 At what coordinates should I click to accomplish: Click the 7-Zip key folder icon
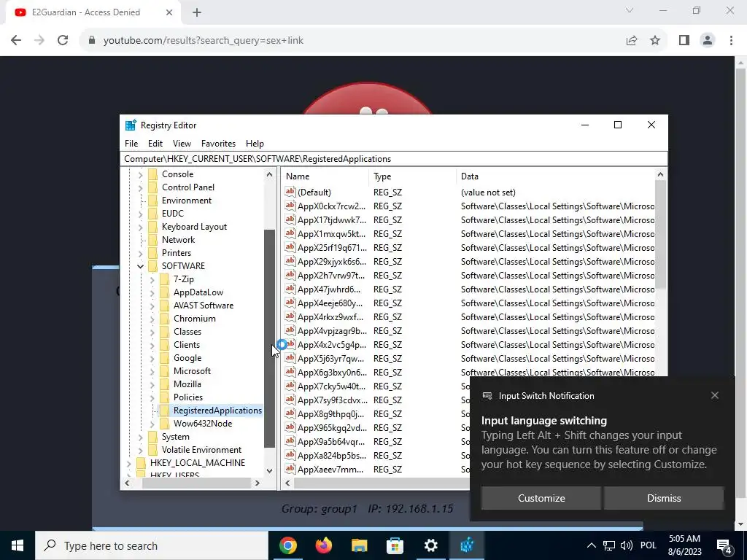[164, 279]
